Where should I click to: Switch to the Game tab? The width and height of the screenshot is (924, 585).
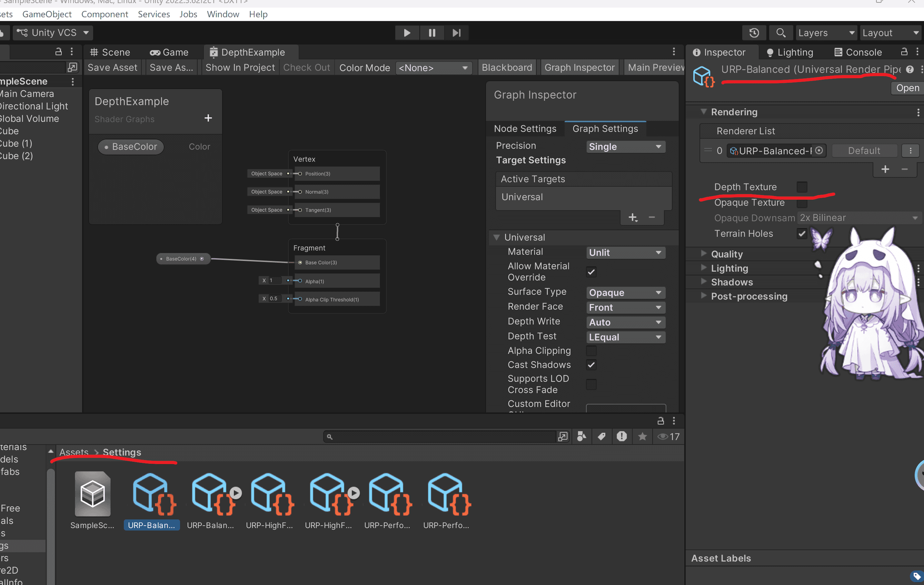pyautogui.click(x=169, y=52)
